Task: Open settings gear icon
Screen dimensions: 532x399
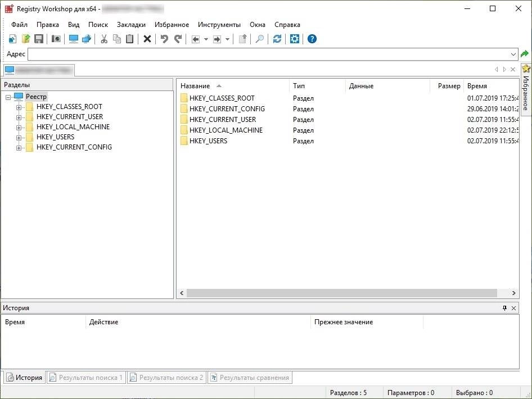Action: (x=295, y=39)
